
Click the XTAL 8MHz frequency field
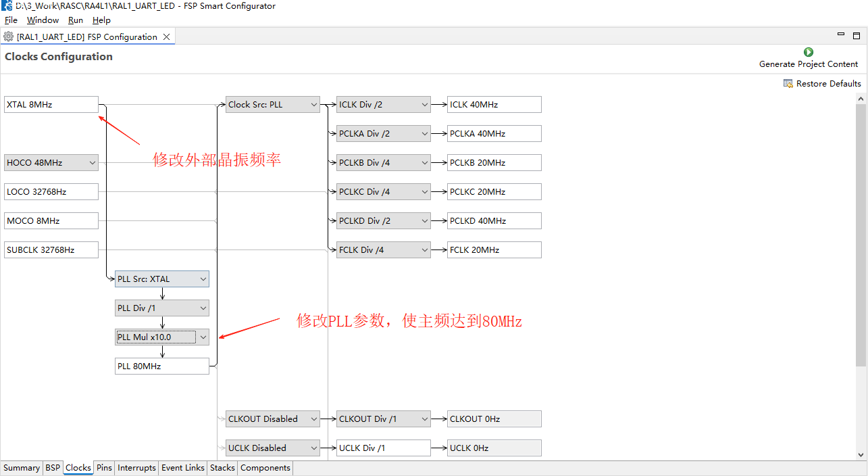(x=51, y=105)
